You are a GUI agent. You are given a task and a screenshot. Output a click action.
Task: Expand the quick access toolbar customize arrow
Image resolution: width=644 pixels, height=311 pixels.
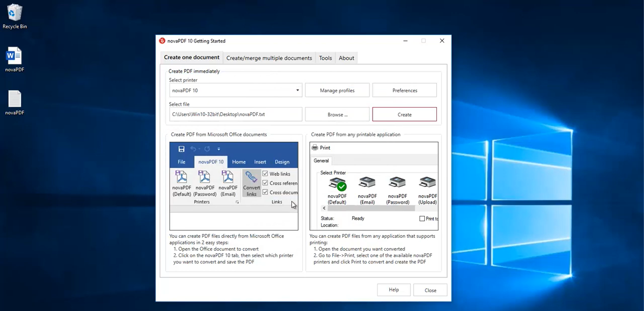(219, 149)
